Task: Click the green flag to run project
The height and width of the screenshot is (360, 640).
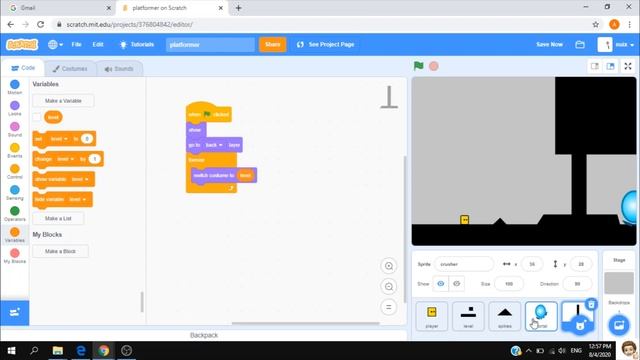Action: 418,66
